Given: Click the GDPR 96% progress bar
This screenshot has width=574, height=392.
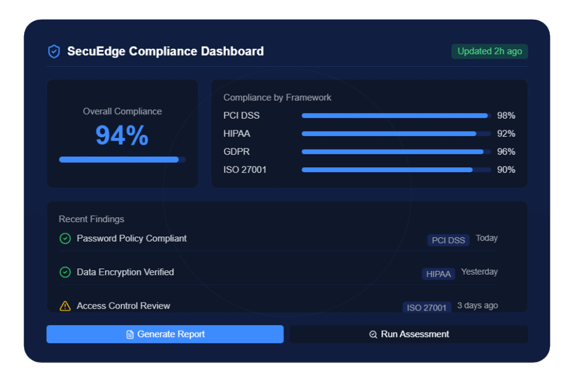Looking at the screenshot, I should click(x=396, y=152).
